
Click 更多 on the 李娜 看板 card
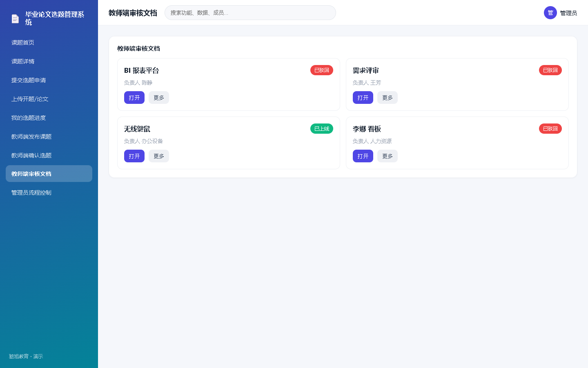pyautogui.click(x=388, y=156)
